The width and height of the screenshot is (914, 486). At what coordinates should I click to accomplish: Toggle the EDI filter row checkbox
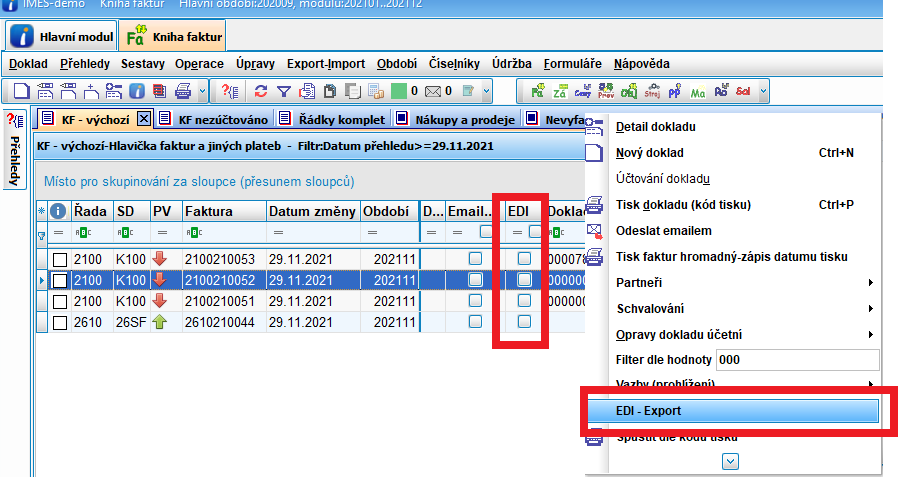pos(535,231)
